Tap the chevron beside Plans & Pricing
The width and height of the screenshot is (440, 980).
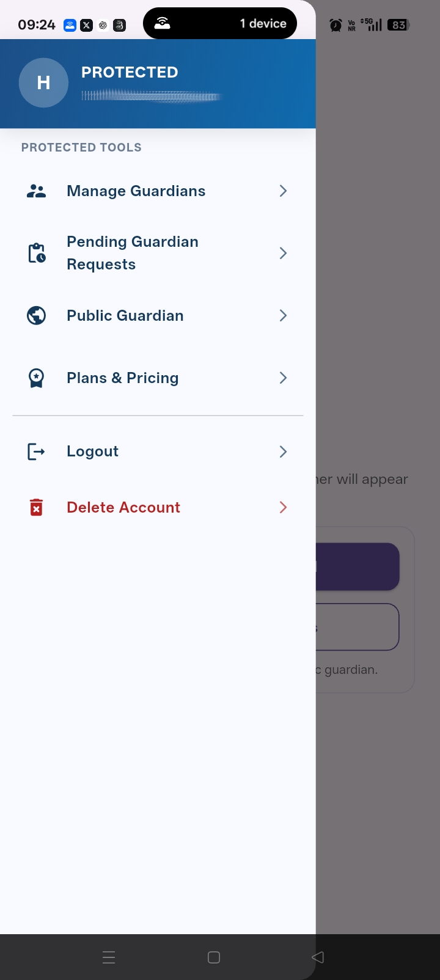[x=283, y=378]
